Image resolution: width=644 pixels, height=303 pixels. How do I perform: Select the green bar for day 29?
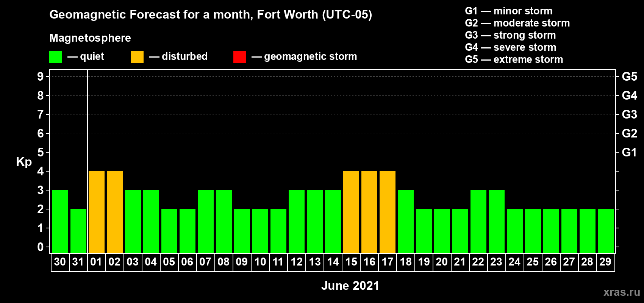606,231
